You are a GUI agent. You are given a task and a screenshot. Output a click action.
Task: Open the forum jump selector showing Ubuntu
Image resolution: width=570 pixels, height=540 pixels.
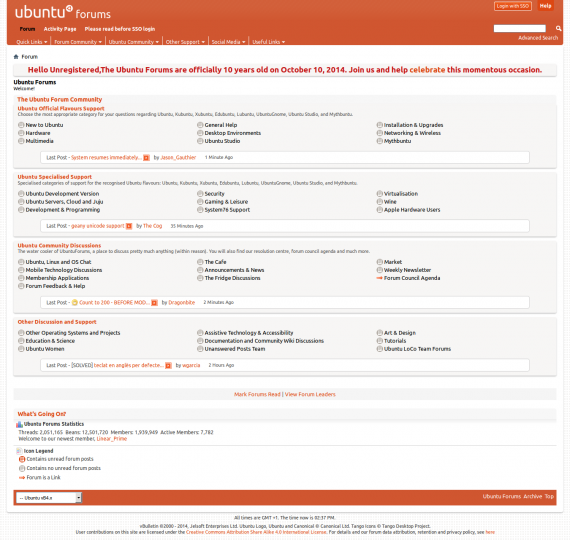pyautogui.click(x=49, y=498)
